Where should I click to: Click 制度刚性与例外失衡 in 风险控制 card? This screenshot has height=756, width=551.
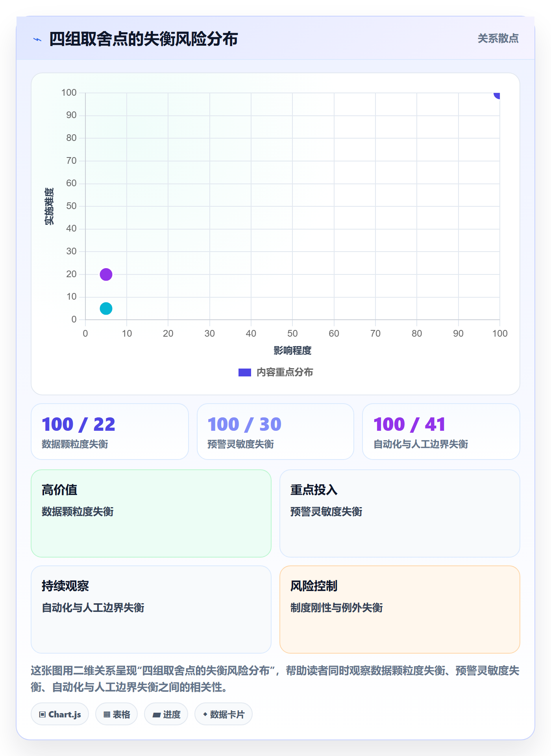click(x=337, y=608)
